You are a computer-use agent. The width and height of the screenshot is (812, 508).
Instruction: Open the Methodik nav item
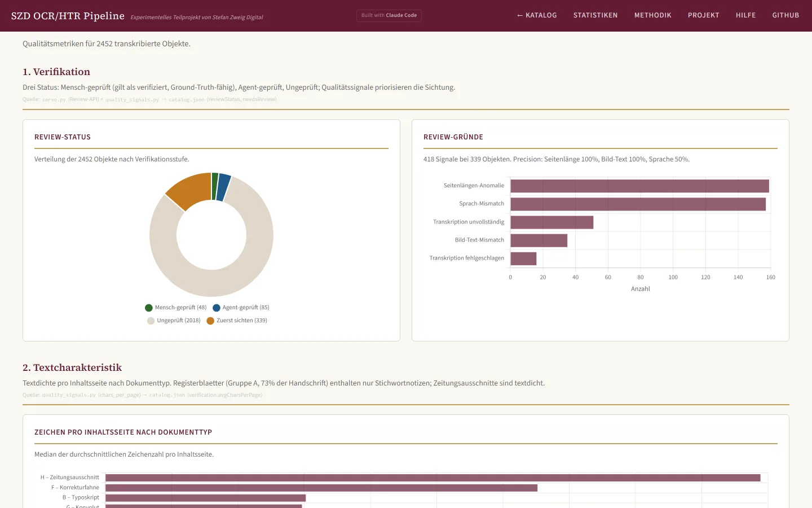(x=653, y=15)
